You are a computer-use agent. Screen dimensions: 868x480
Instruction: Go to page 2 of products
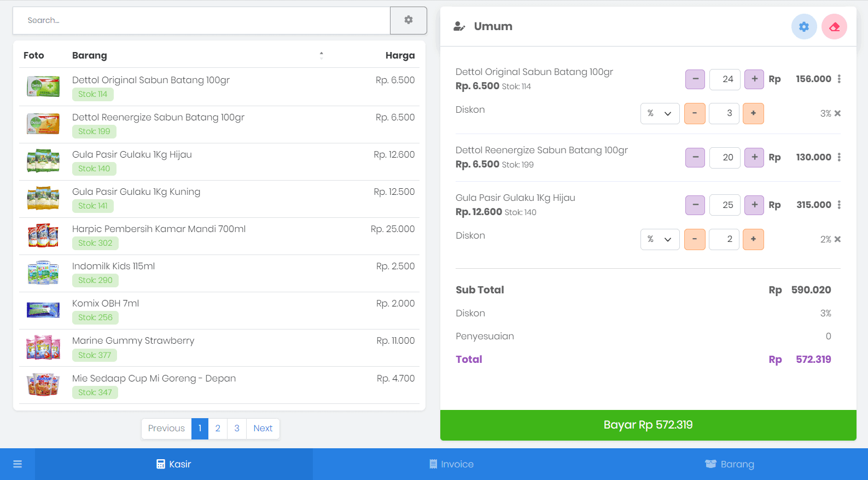point(218,429)
